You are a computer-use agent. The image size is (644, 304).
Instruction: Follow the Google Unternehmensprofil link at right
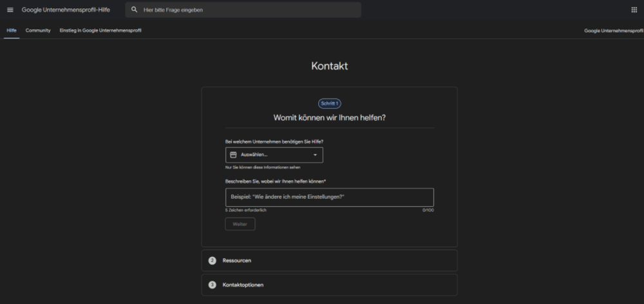[x=614, y=31]
